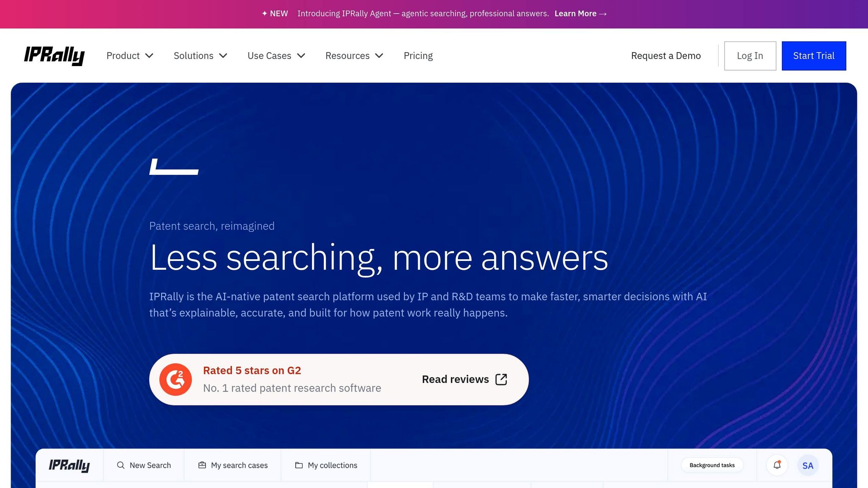
Task: Expand the Use Cases menu chevron
Action: click(301, 55)
